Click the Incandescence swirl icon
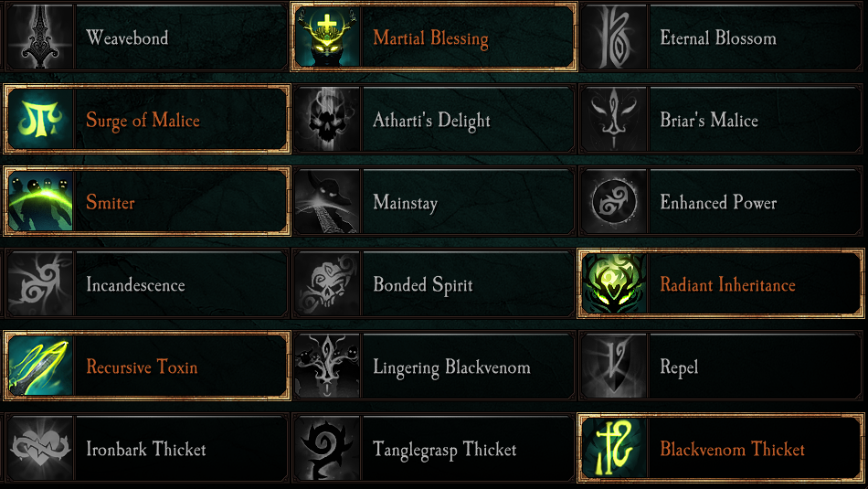 (41, 284)
